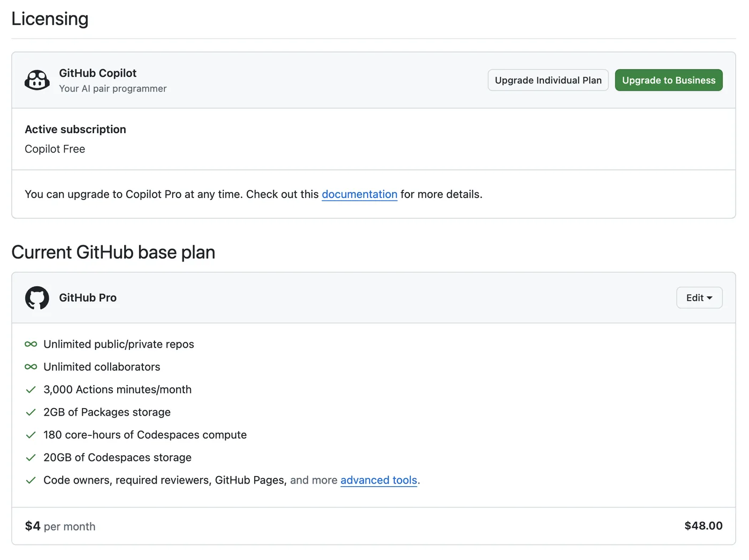Click the Licensing heading
The height and width of the screenshot is (560, 749).
(x=50, y=19)
